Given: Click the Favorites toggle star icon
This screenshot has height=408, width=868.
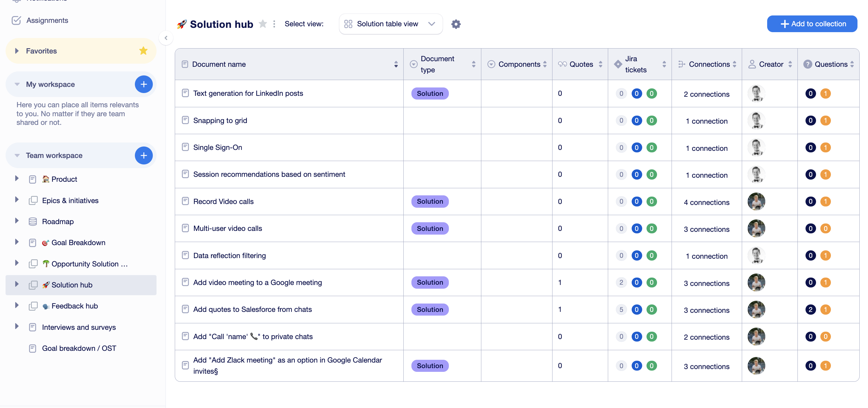Looking at the screenshot, I should click(x=144, y=51).
